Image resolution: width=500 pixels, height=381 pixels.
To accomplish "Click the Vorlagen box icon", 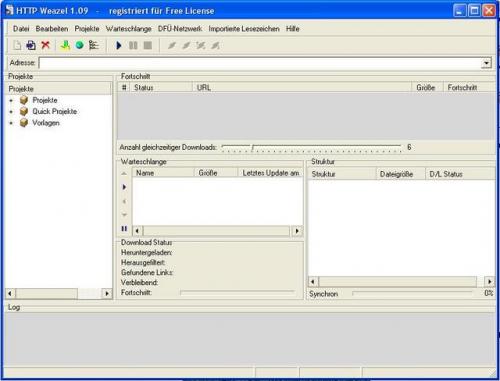I will (24, 123).
